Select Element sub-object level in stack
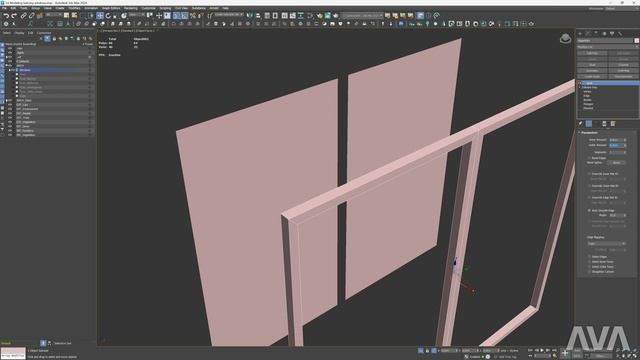Screen dimensions: 640x360 [x=588, y=108]
